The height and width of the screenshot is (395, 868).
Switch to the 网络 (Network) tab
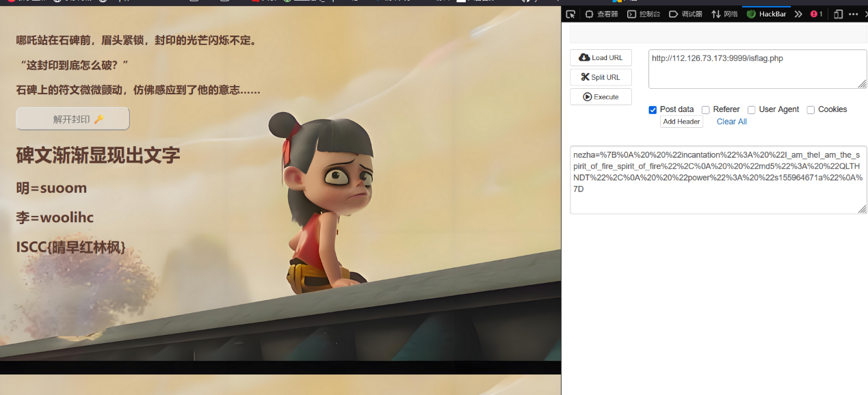click(724, 14)
